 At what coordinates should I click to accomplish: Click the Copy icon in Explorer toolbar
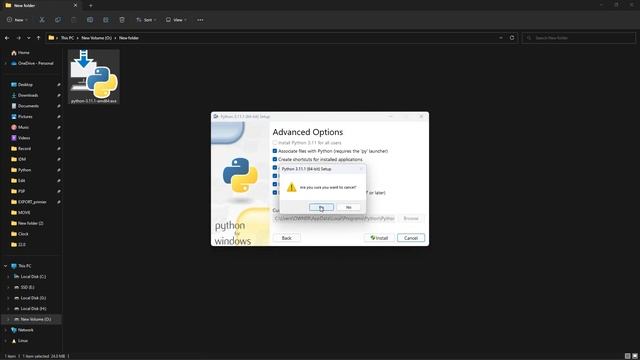(x=58, y=20)
